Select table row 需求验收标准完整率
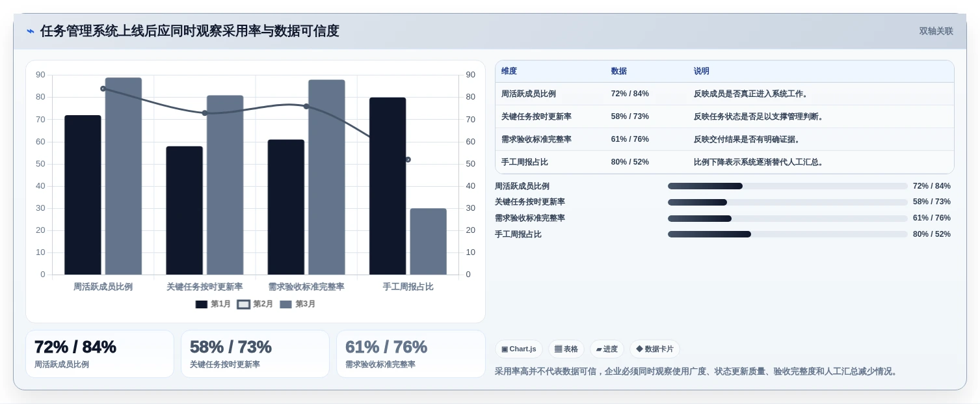This screenshot has width=980, height=404. coord(724,139)
